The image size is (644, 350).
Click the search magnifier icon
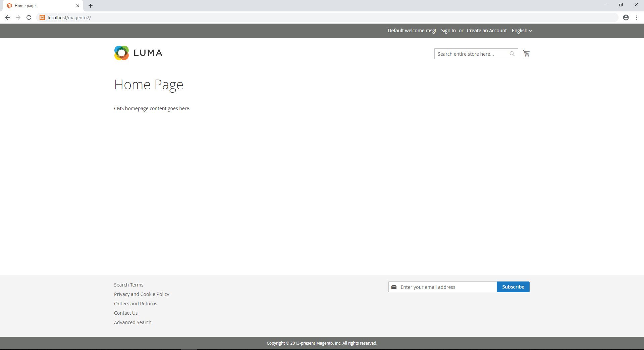(512, 54)
